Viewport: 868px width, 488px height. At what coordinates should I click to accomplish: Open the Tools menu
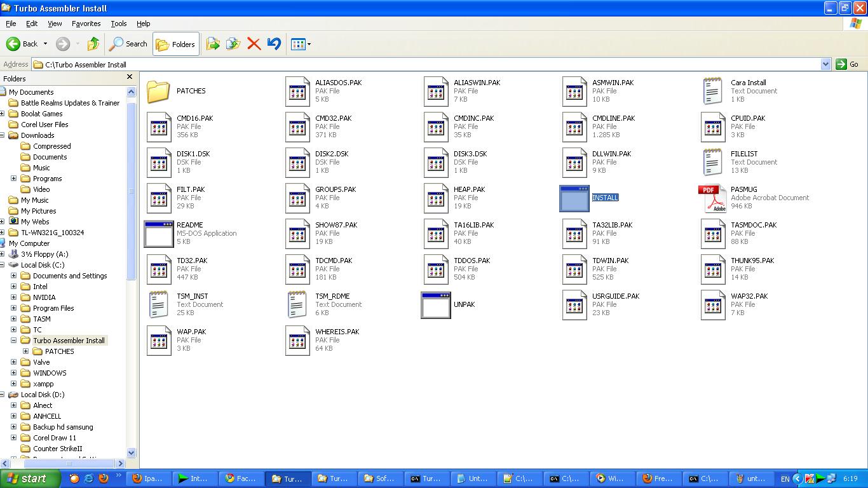tap(118, 24)
